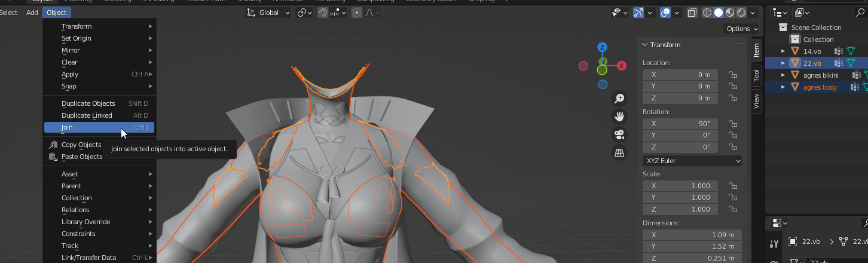
Task: Click Paste Objects menu entry
Action: click(99, 157)
